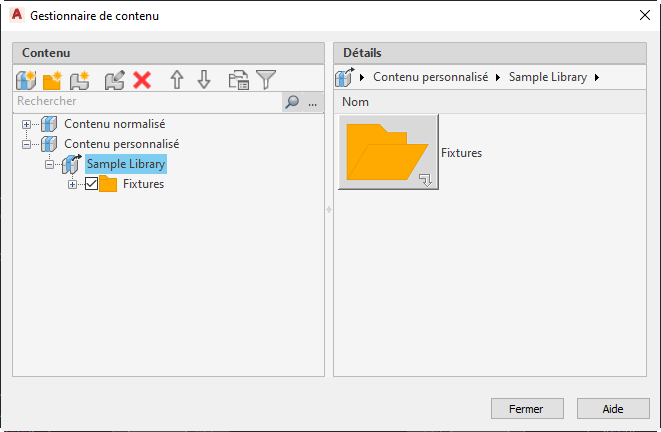Click the Aide button
The height and width of the screenshot is (432, 661).
[613, 409]
